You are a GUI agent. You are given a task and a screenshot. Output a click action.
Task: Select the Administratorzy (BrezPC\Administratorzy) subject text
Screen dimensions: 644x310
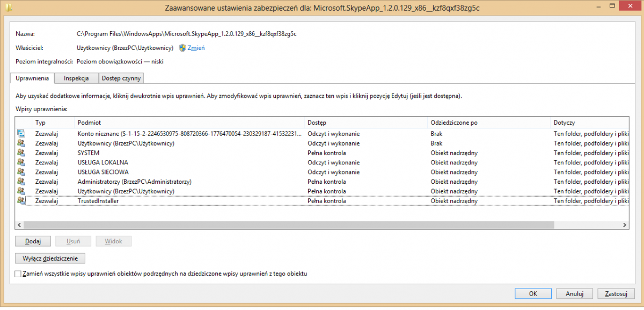[135, 182]
